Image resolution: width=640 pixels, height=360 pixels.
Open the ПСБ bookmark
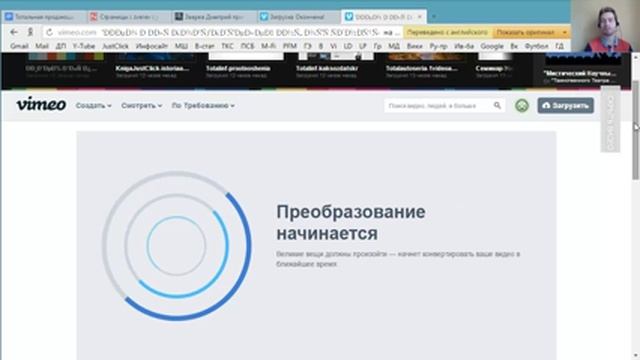point(247,46)
